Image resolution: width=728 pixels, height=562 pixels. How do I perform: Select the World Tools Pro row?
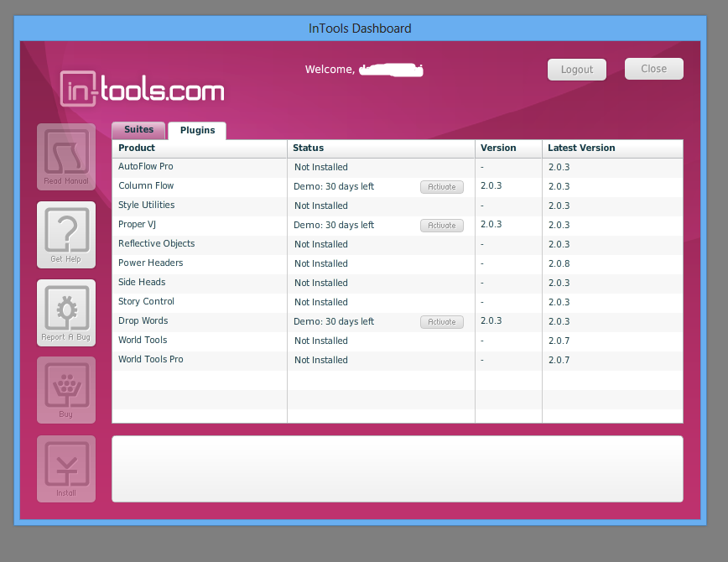click(x=398, y=361)
